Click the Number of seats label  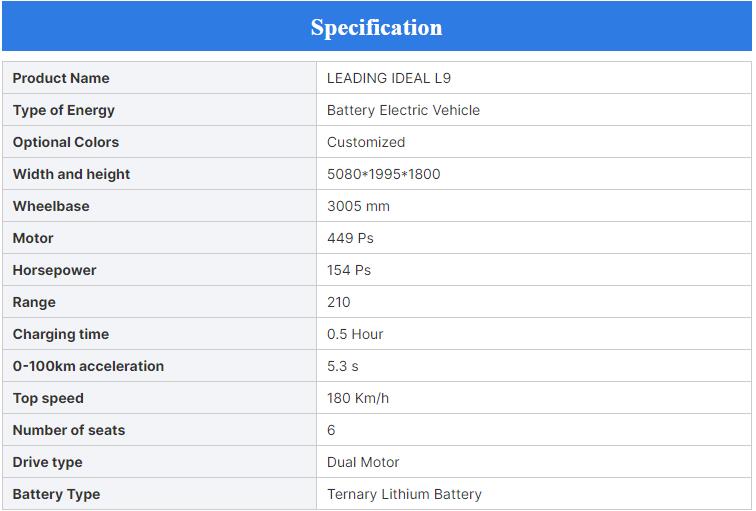[x=69, y=430]
